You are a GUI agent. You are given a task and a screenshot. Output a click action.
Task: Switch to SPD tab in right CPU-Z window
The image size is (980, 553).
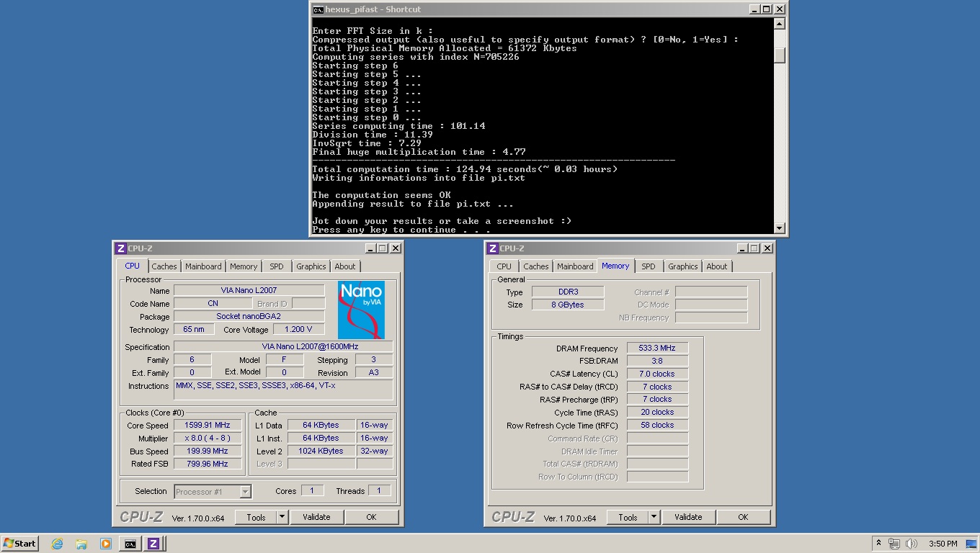[649, 266]
